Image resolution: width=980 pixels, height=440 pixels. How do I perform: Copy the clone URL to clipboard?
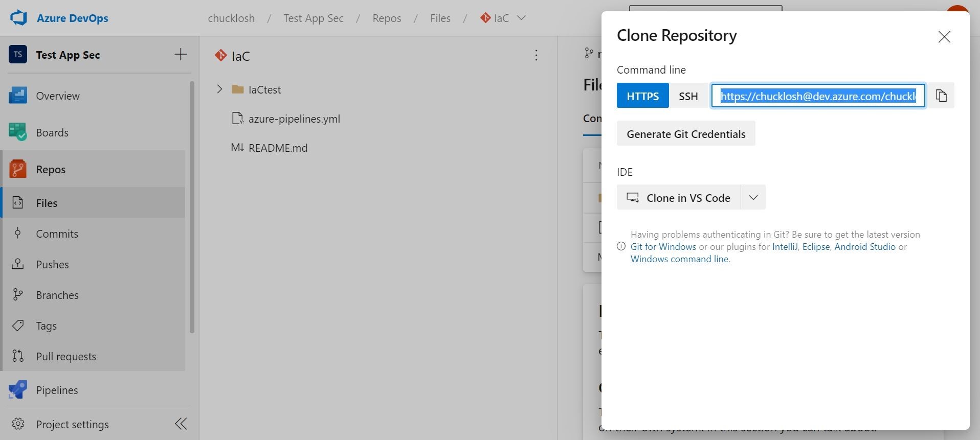pyautogui.click(x=941, y=96)
